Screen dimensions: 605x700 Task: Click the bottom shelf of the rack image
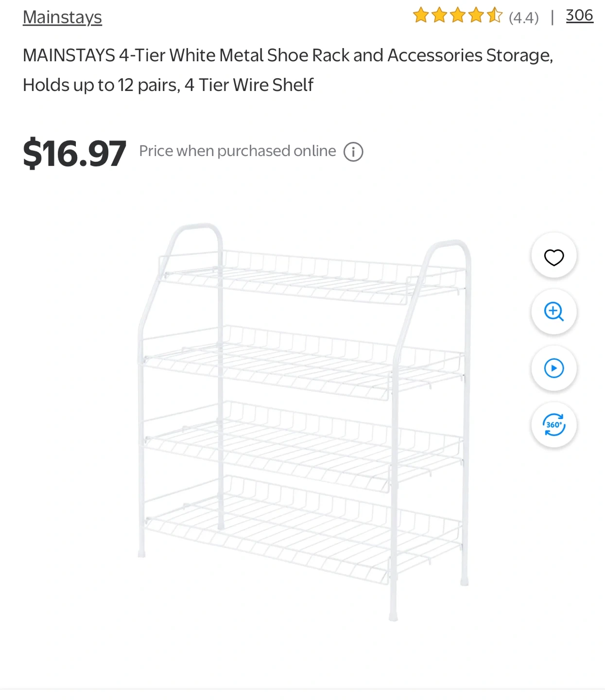click(301, 530)
